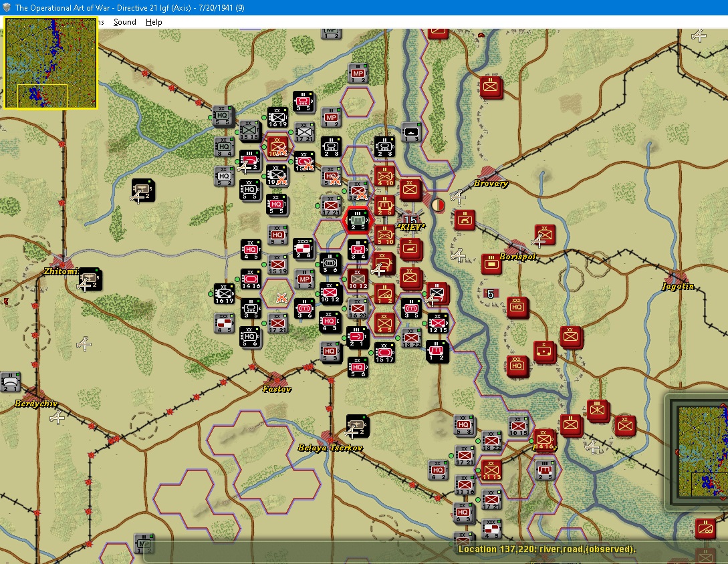The width and height of the screenshot is (728, 564).
Task: Select the gray HQ counter marked 5-2
Action: (x=224, y=176)
